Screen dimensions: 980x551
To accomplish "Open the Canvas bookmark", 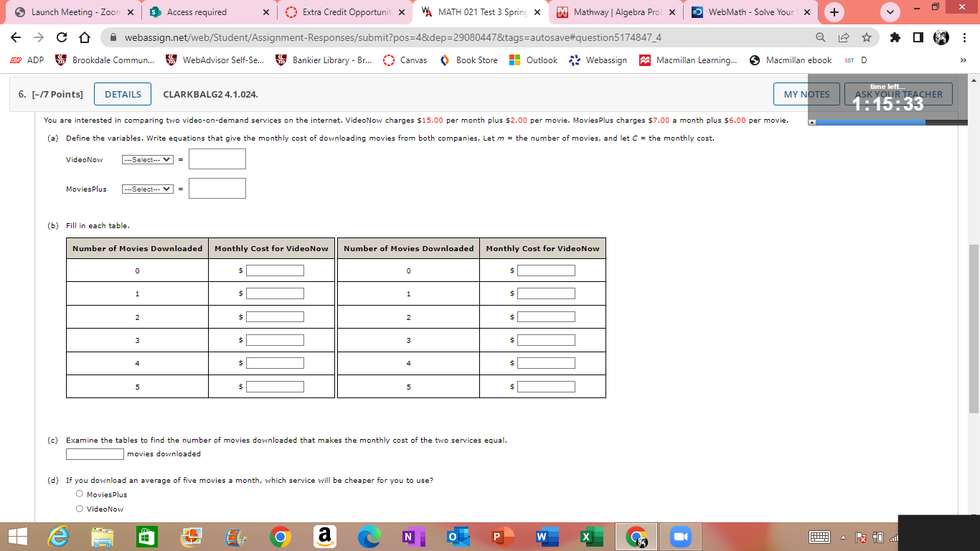I will coord(405,60).
